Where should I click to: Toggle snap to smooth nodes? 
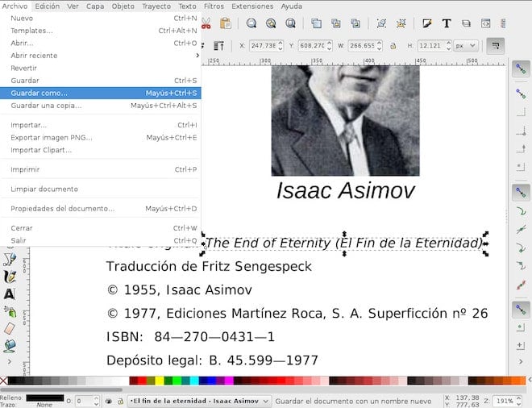coord(521,265)
